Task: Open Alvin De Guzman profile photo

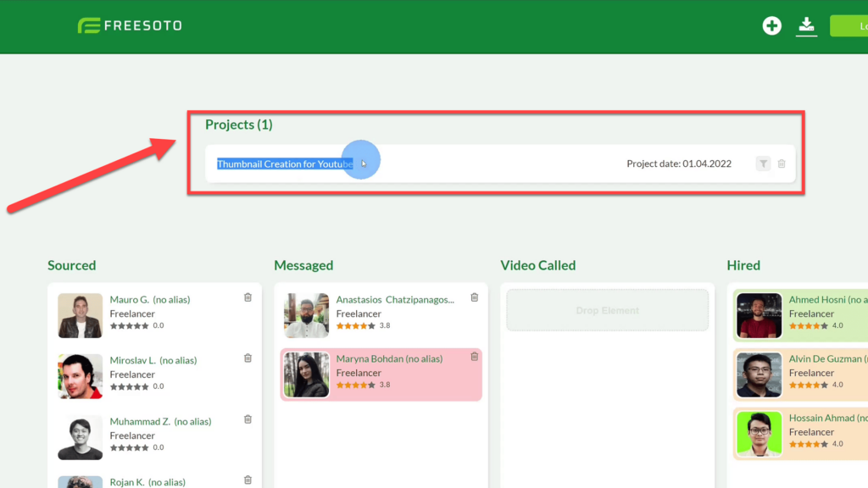Action: pyautogui.click(x=759, y=374)
